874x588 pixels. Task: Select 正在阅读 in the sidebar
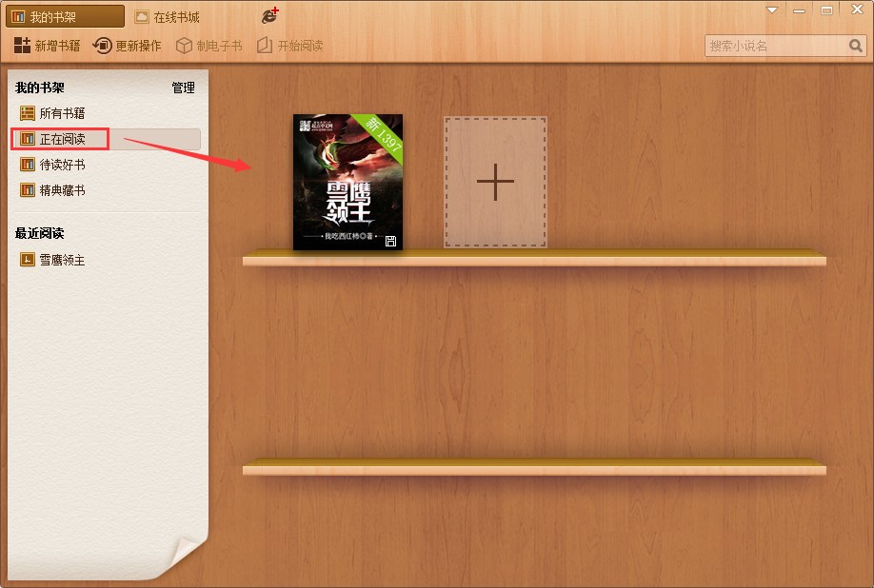click(x=106, y=139)
